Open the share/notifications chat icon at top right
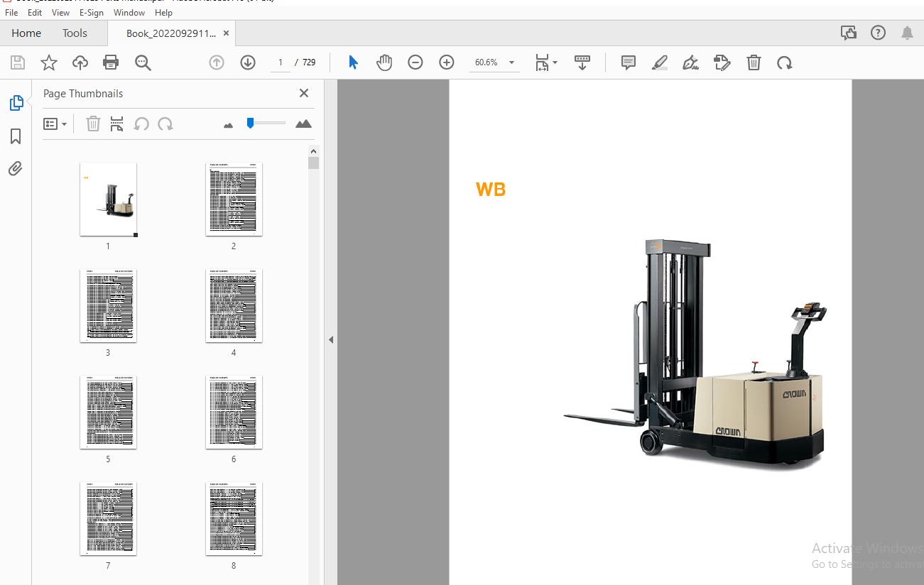Screen dimensions: 924x585 coord(848,33)
